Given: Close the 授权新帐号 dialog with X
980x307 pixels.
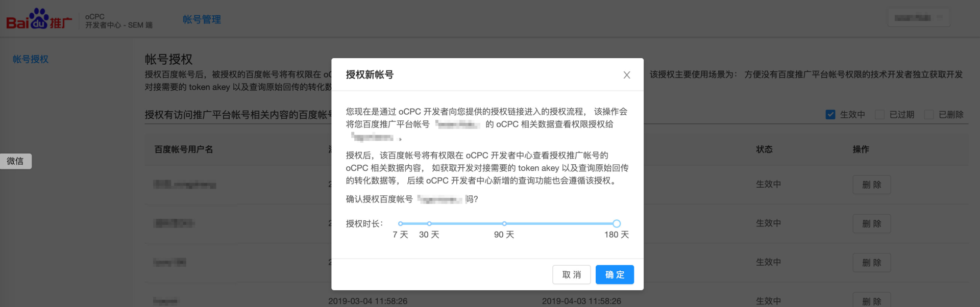Looking at the screenshot, I should pos(627,75).
